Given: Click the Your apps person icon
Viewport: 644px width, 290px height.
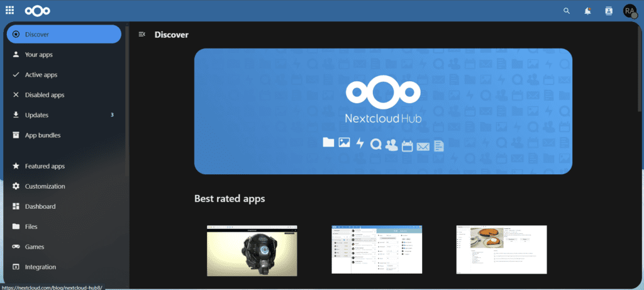Looking at the screenshot, I should click(16, 55).
